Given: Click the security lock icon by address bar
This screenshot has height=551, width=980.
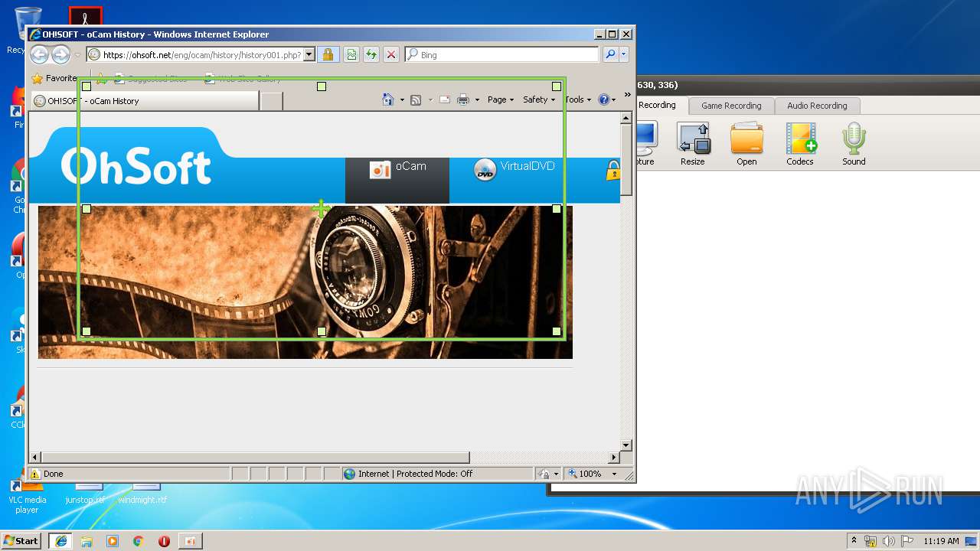Looking at the screenshot, I should point(328,54).
